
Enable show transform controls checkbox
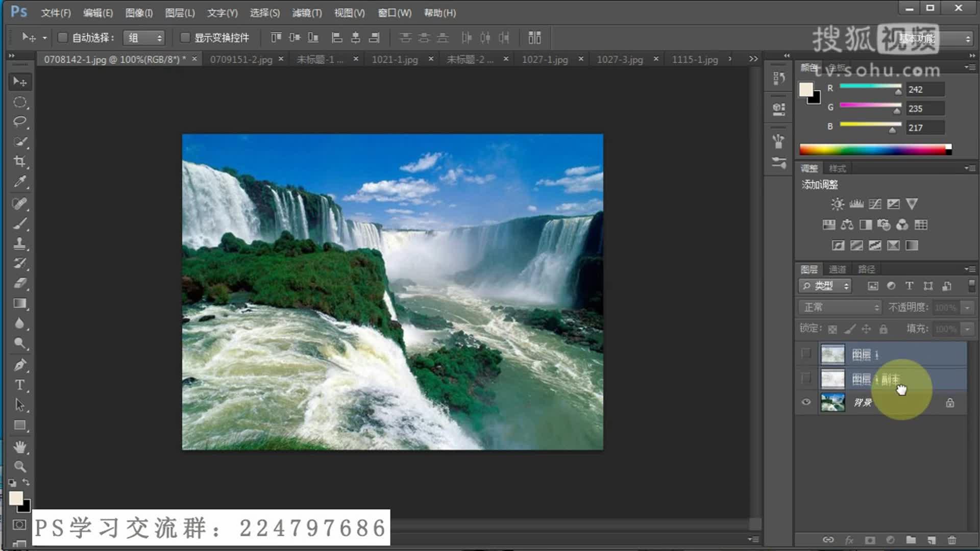point(185,38)
